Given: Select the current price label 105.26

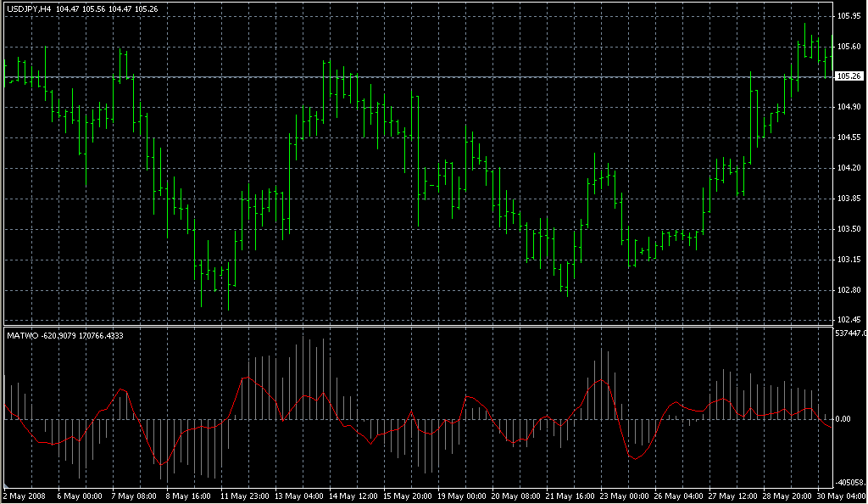Looking at the screenshot, I should tap(849, 76).
